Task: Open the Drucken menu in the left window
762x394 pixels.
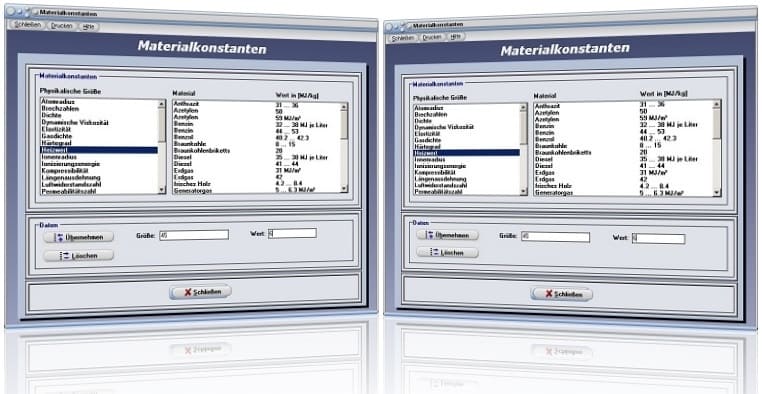Action: click(61, 26)
